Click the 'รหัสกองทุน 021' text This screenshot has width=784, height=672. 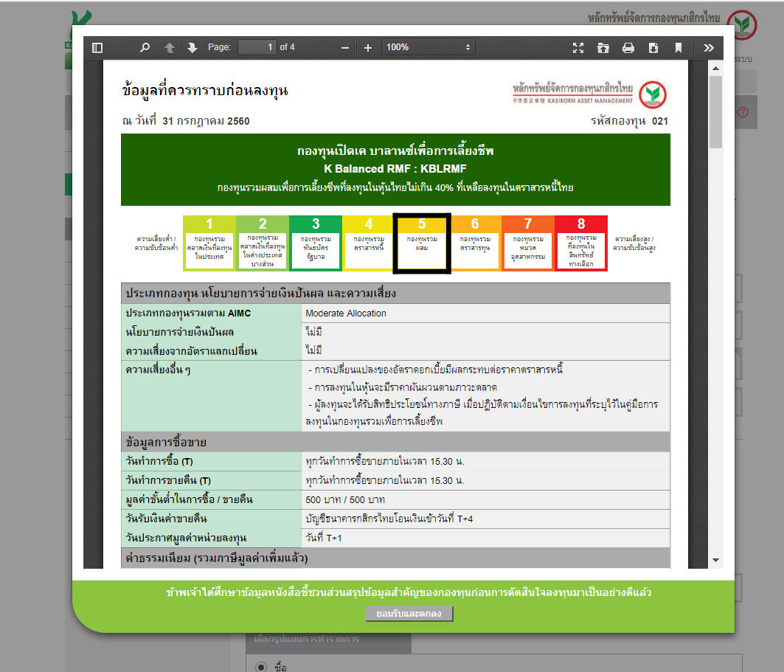[x=629, y=121]
